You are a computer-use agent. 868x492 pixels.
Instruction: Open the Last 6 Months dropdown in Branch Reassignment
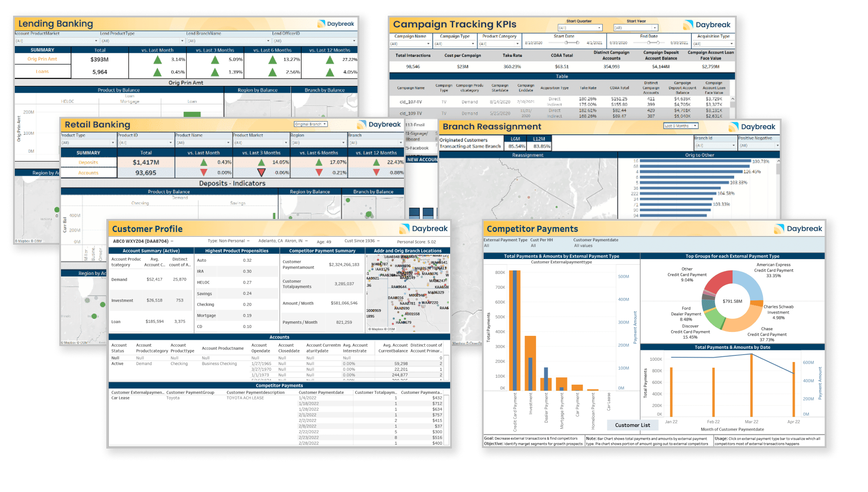click(681, 126)
